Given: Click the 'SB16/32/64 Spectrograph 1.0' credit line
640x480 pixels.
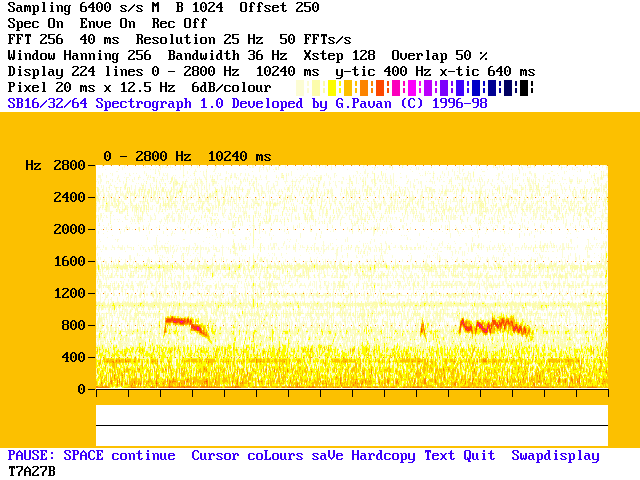Looking at the screenshot, I should click(x=116, y=104).
